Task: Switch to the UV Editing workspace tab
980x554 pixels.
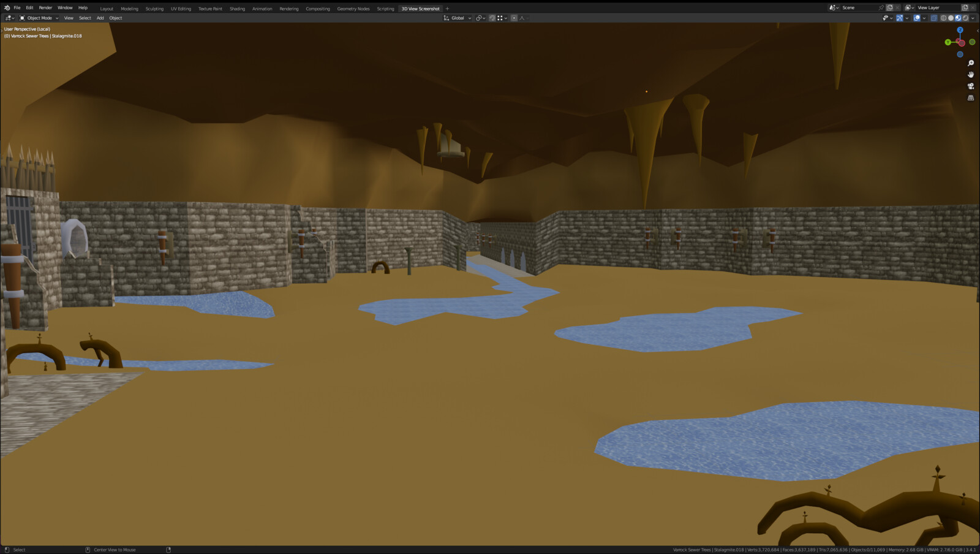Action: (x=181, y=9)
